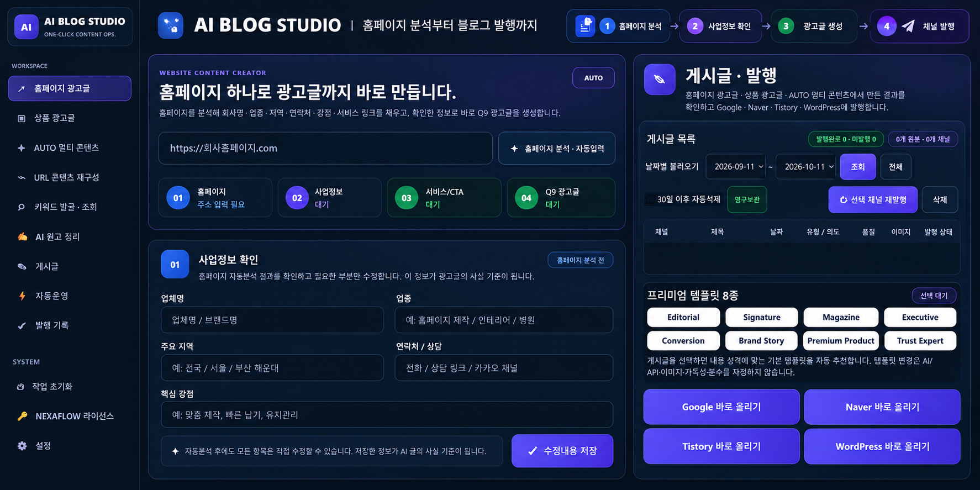This screenshot has height=490, width=980.
Task: Publish with WordPress 바로 올리기
Action: [882, 446]
